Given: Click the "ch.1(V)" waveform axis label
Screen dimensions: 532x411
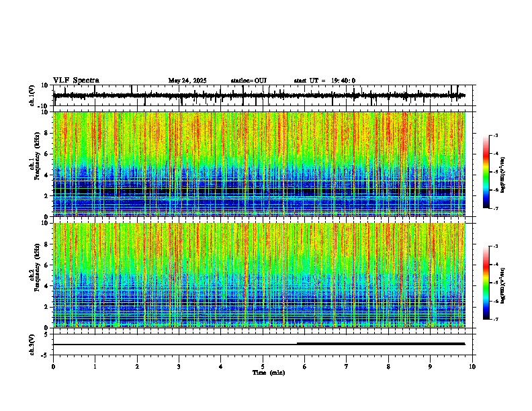Looking at the screenshot, I should point(32,95).
